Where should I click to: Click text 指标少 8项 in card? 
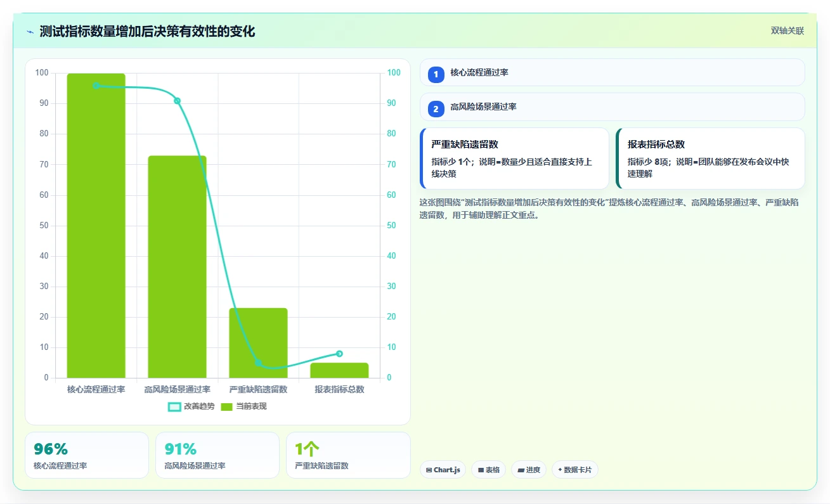(649, 162)
